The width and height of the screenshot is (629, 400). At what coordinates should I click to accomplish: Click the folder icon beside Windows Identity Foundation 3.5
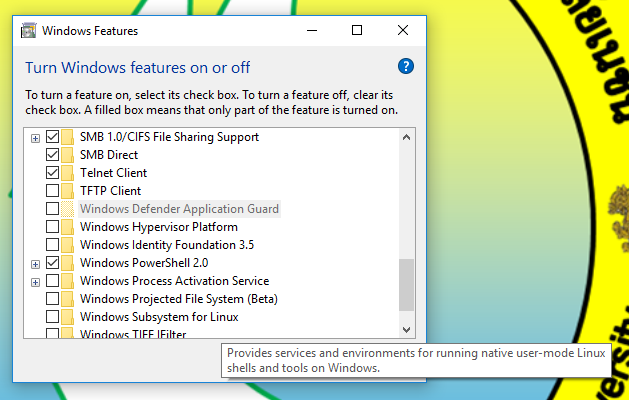point(68,245)
